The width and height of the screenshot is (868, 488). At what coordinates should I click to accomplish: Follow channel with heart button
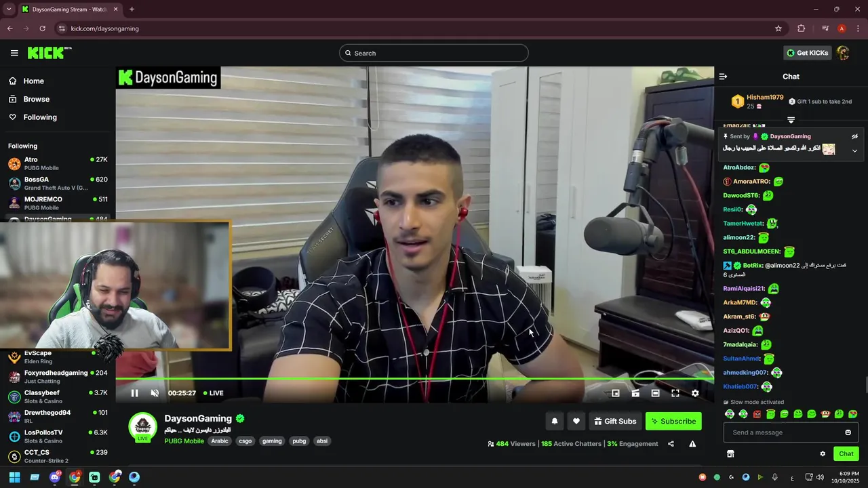tap(576, 421)
